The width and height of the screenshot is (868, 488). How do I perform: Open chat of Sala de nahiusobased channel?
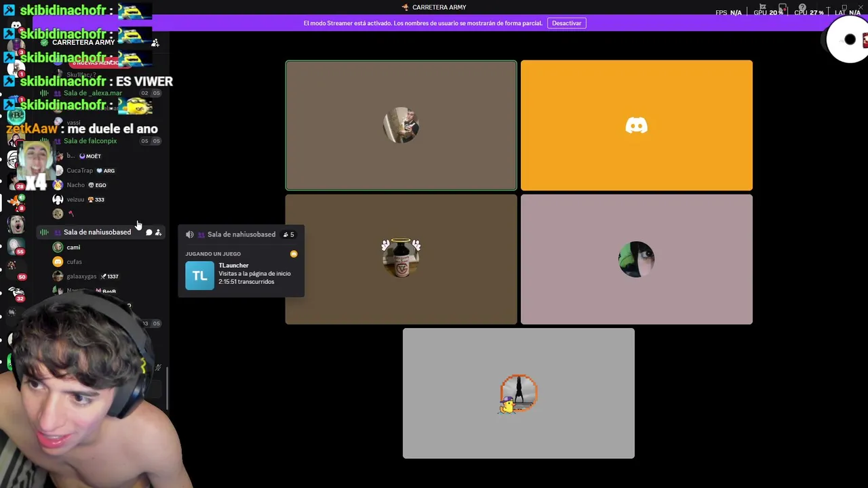coord(149,232)
